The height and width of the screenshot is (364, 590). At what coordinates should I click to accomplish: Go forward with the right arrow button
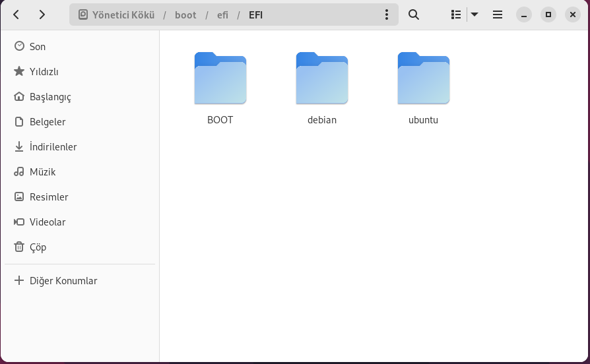click(42, 15)
